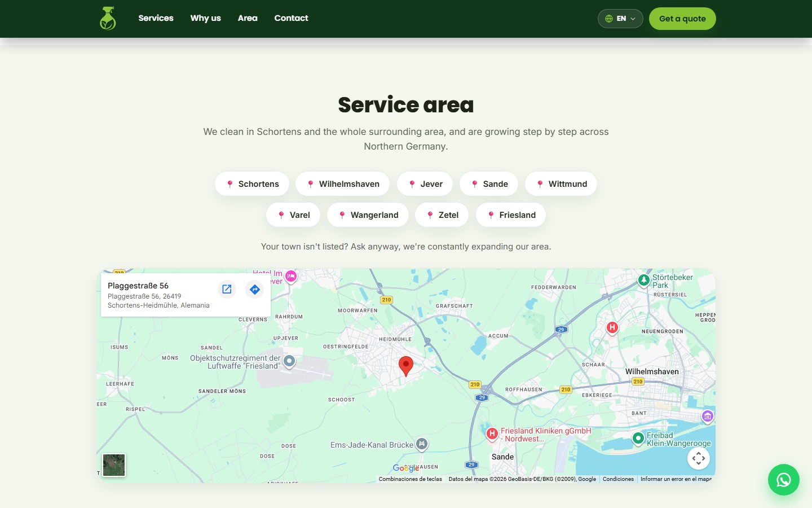Switch to satellite view thumbnail

pyautogui.click(x=114, y=465)
